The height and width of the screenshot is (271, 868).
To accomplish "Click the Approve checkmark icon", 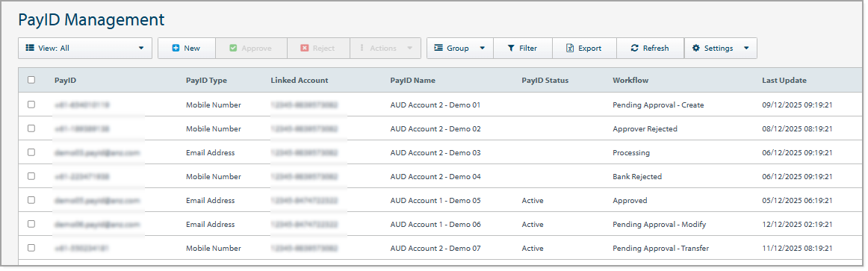I will point(233,48).
